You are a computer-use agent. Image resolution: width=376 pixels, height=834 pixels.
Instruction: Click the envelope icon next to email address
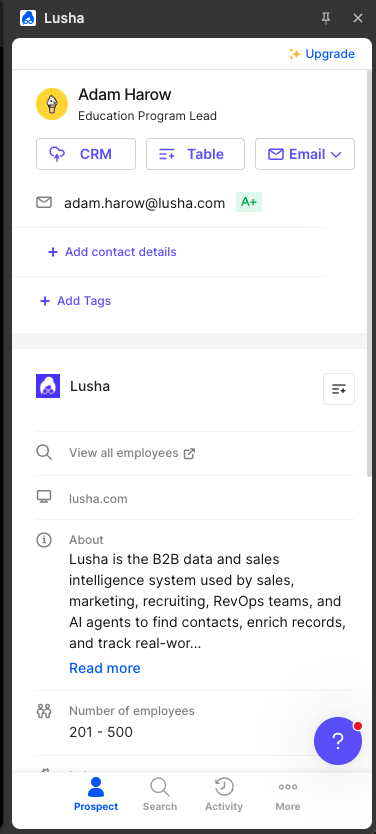point(44,202)
